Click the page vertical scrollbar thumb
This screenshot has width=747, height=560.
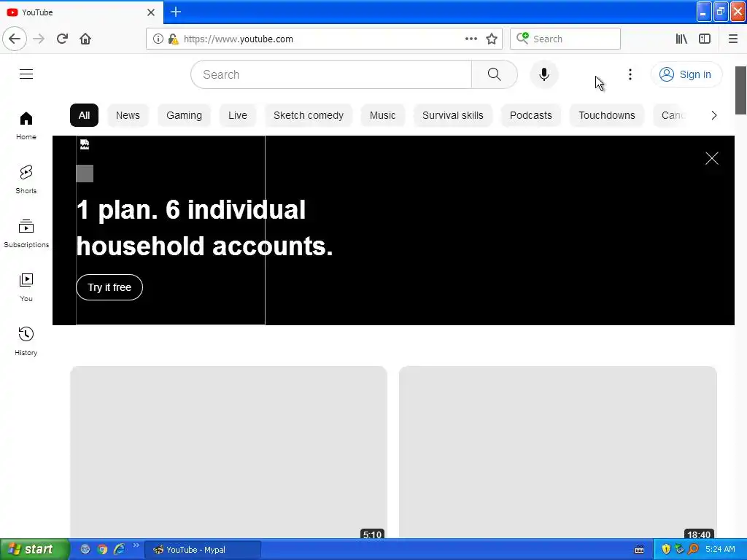click(x=740, y=90)
